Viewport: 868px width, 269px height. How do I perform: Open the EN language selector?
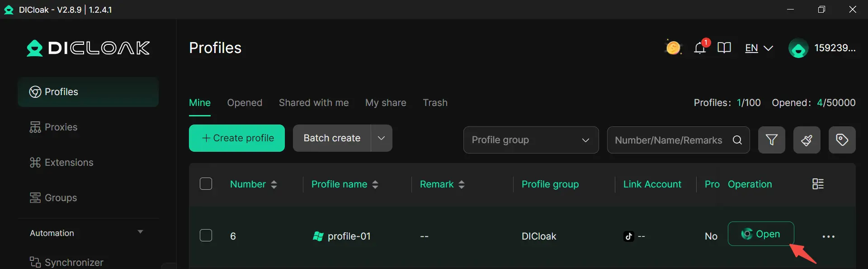coord(759,48)
